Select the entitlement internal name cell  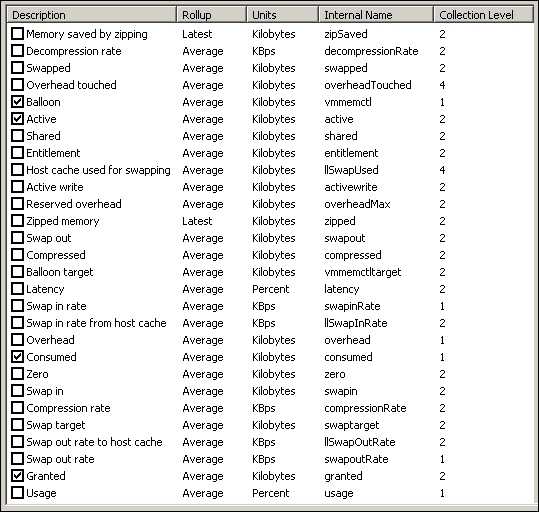(351, 153)
